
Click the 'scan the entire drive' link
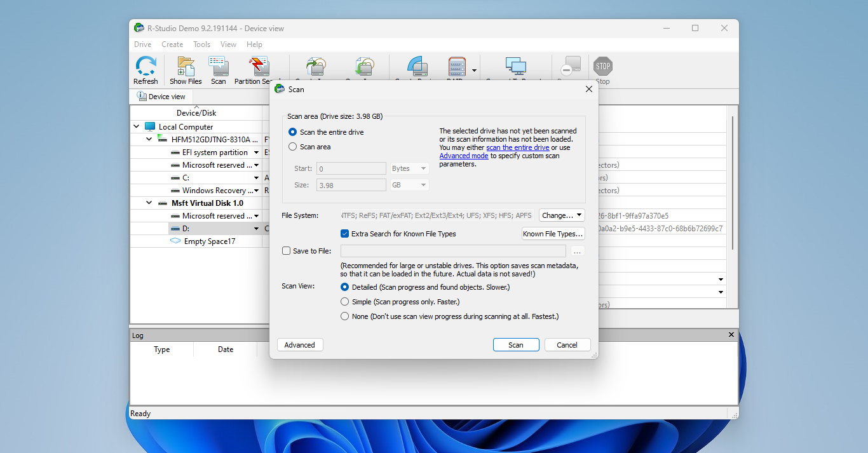tap(518, 147)
